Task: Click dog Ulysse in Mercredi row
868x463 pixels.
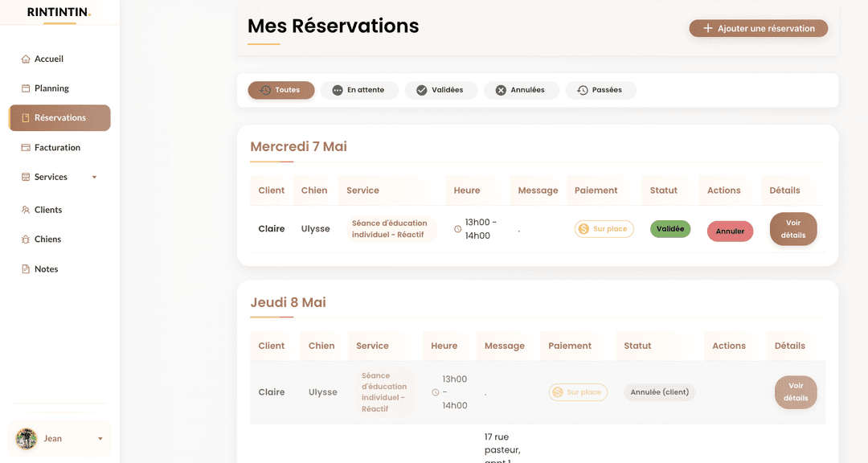Action: point(316,229)
